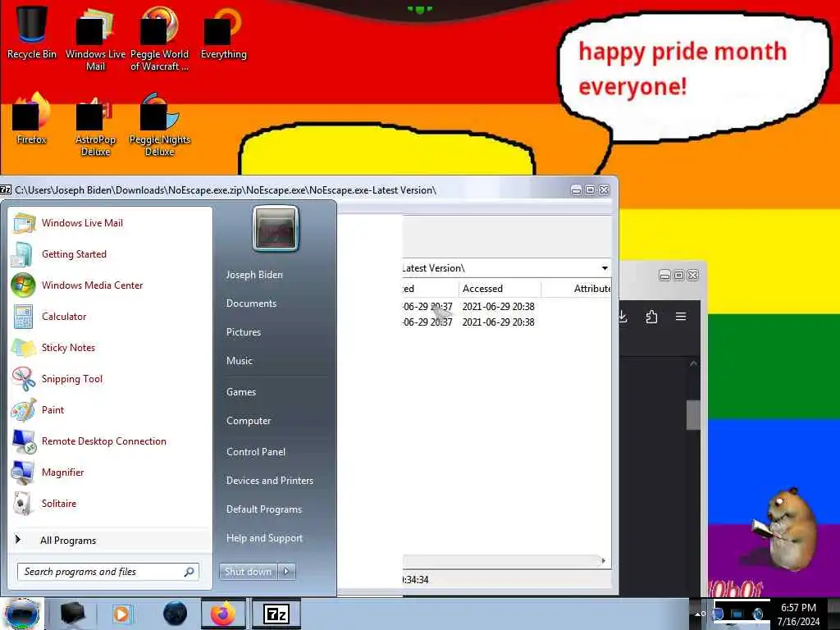
Task: Open the black pinned taskbar app
Action: click(73, 614)
